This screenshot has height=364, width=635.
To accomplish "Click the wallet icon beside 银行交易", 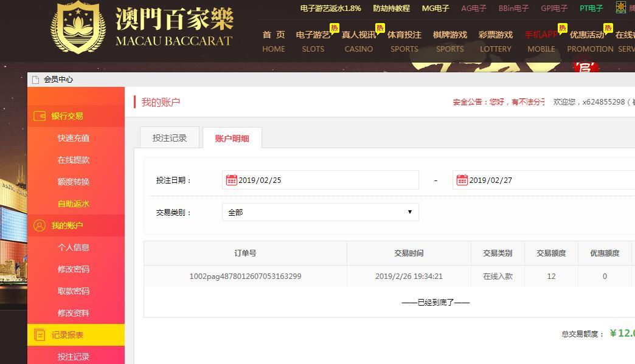I will point(40,116).
